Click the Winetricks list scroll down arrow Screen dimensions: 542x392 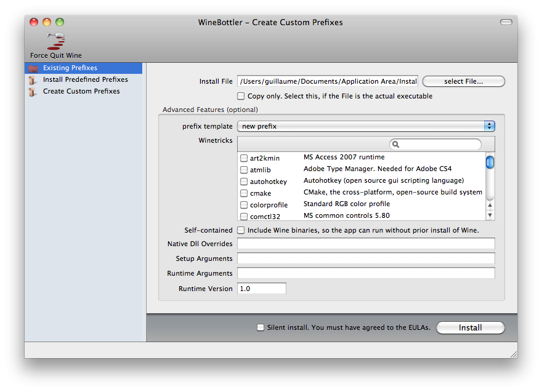pos(490,215)
